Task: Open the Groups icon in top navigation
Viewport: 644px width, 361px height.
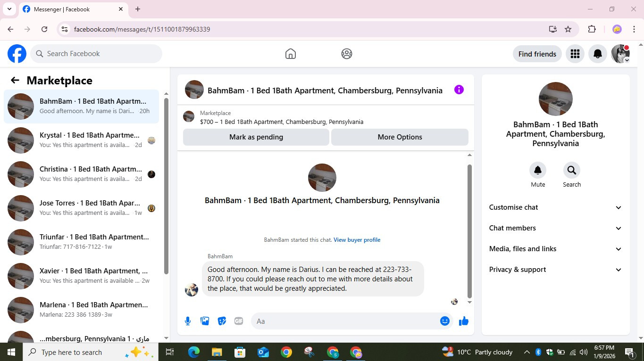Action: point(347,54)
